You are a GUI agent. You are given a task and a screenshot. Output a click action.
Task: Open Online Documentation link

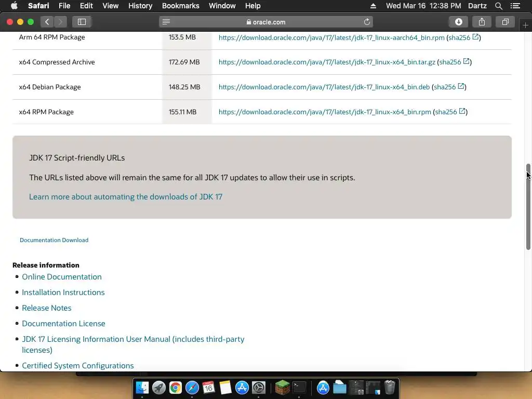(x=62, y=277)
